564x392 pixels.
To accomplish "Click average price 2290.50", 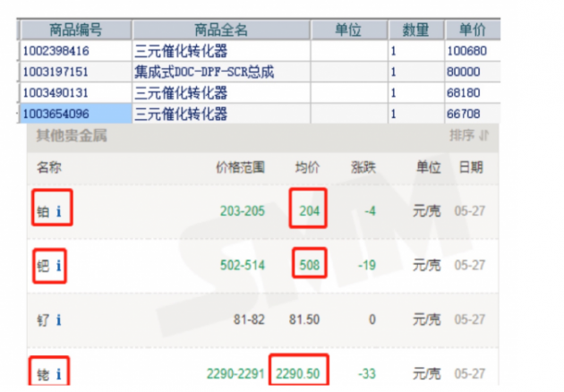I will click(298, 374).
